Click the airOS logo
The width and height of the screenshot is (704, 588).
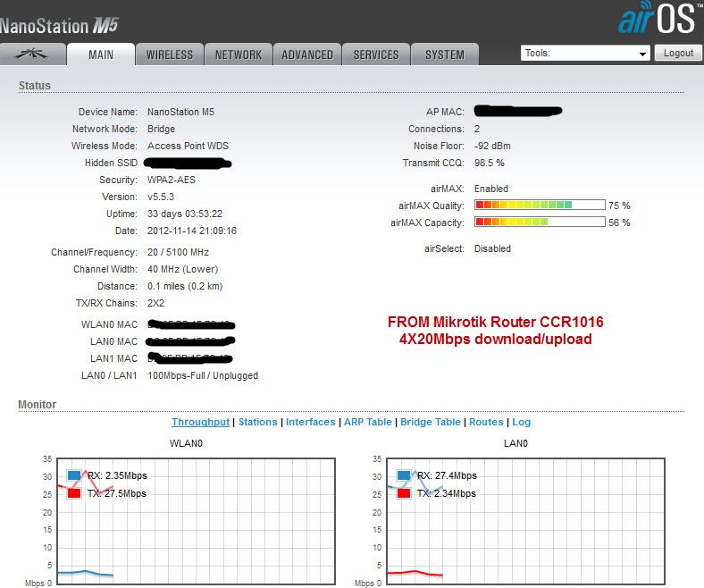pyautogui.click(x=659, y=18)
